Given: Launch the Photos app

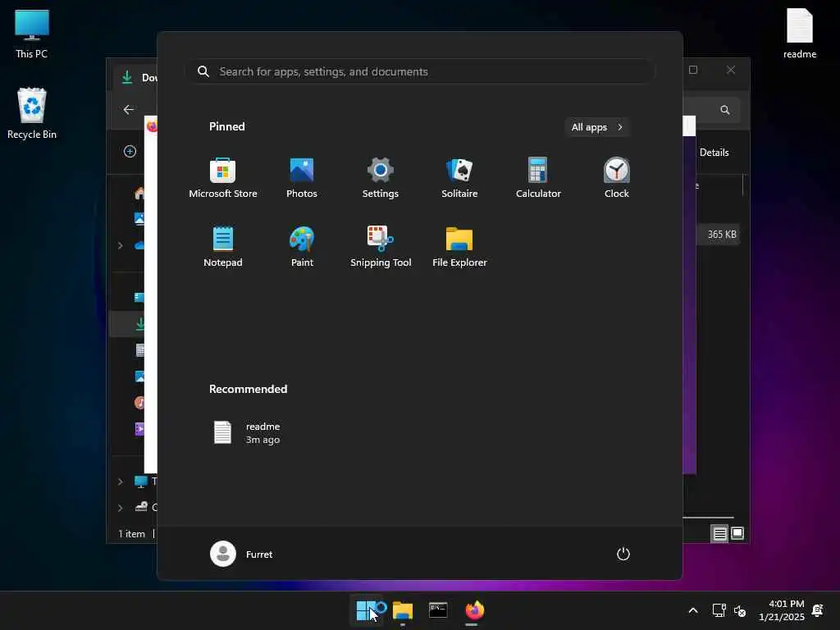Looking at the screenshot, I should [x=302, y=178].
